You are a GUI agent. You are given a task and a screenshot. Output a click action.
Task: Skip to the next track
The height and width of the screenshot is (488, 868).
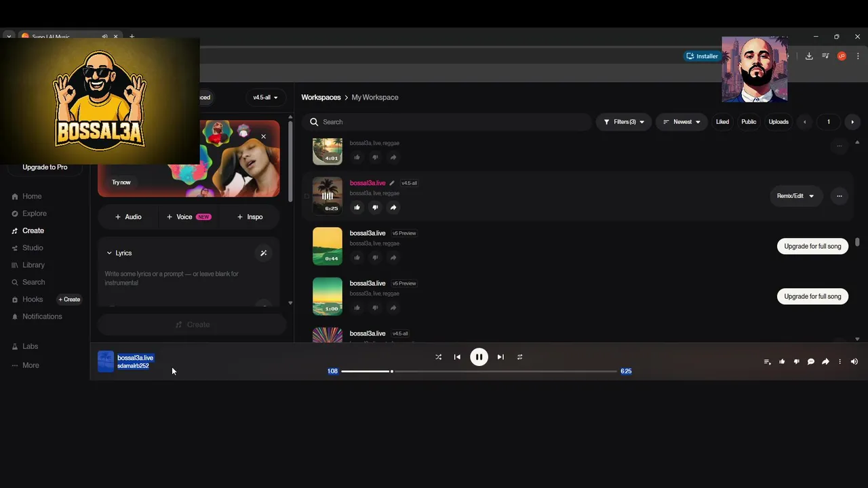pos(500,357)
